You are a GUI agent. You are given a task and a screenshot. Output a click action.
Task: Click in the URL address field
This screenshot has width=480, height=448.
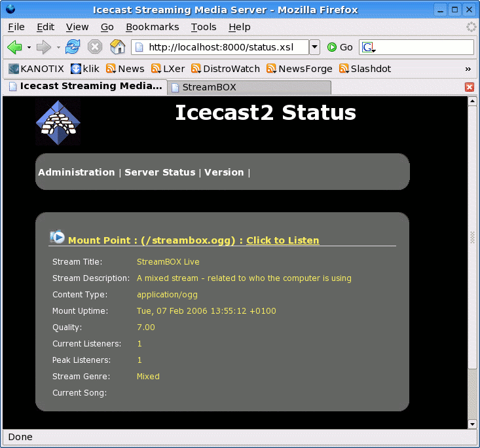tap(221, 47)
